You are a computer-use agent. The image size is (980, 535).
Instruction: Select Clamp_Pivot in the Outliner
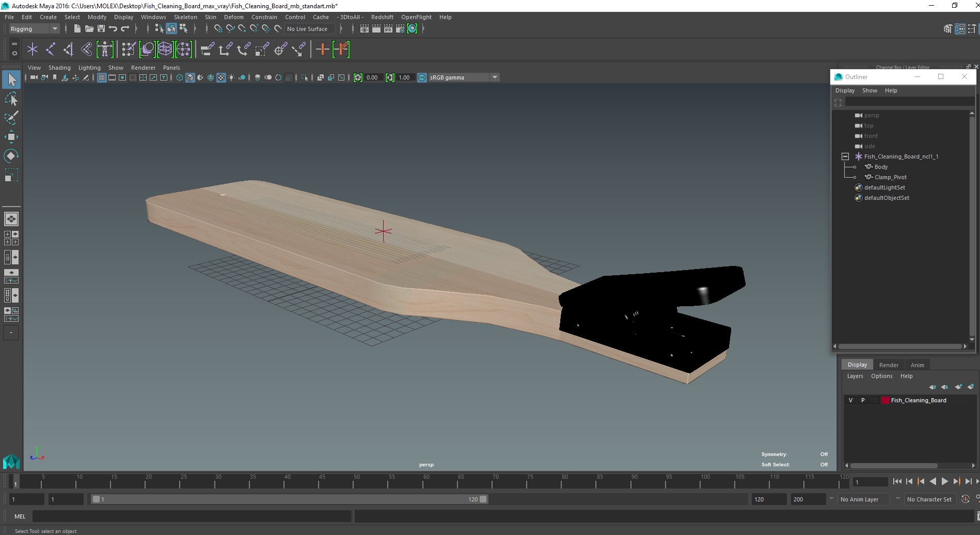click(890, 177)
